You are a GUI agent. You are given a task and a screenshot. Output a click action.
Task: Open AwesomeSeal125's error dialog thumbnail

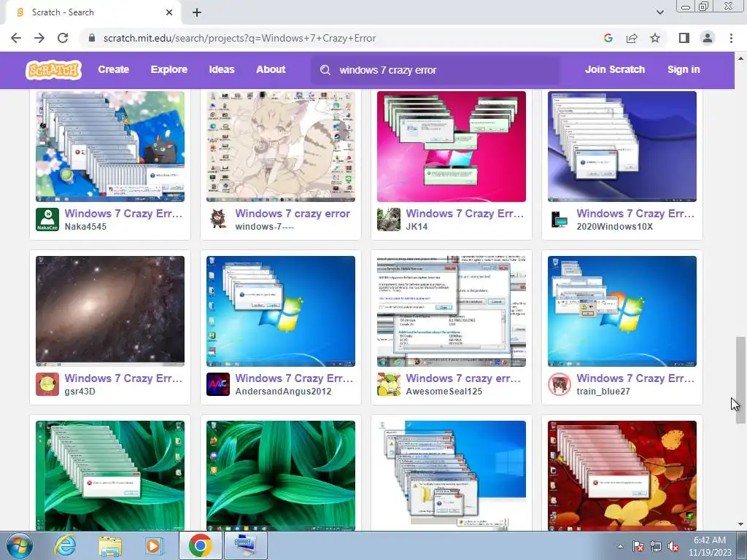[x=451, y=311]
